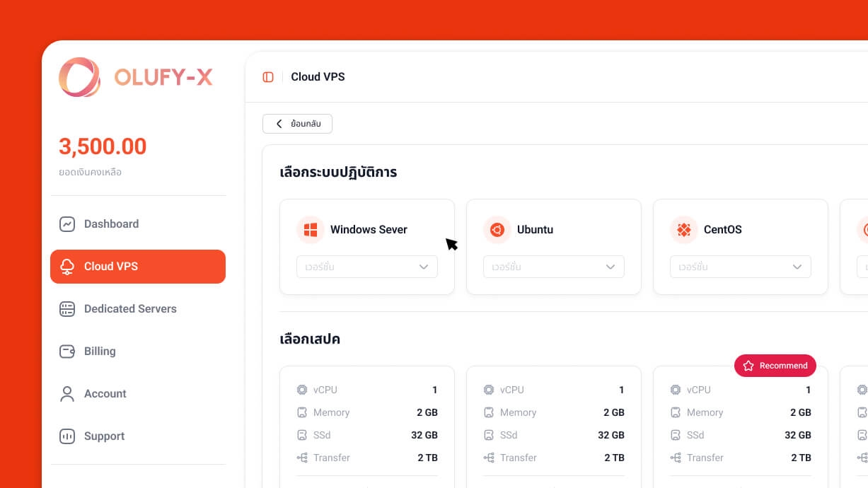Image resolution: width=868 pixels, height=488 pixels.
Task: Open Ubuntu version dropdown
Action: coord(554,267)
